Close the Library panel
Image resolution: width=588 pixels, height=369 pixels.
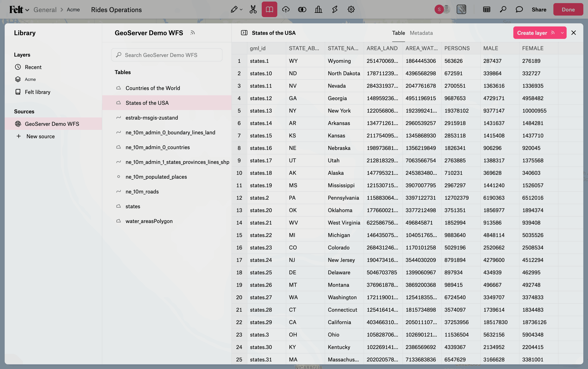point(574,33)
